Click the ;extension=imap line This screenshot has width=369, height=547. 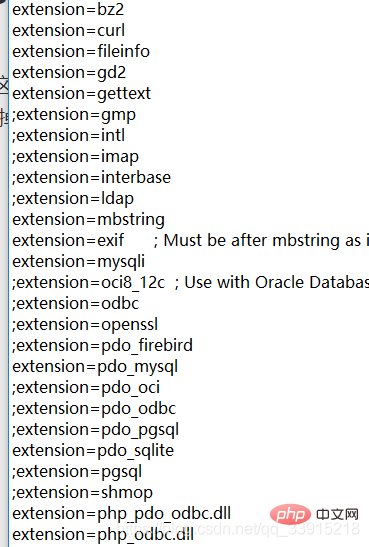tap(76, 157)
